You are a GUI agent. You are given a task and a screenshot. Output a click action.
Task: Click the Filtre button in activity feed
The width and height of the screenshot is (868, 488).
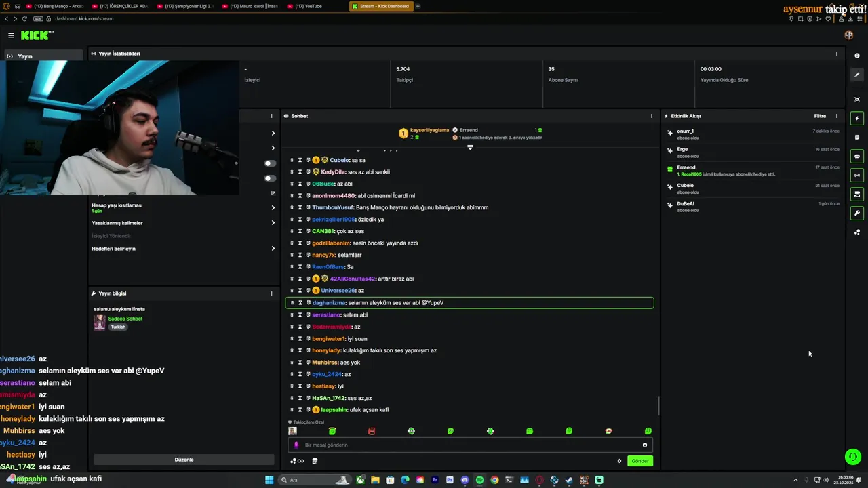(820, 116)
